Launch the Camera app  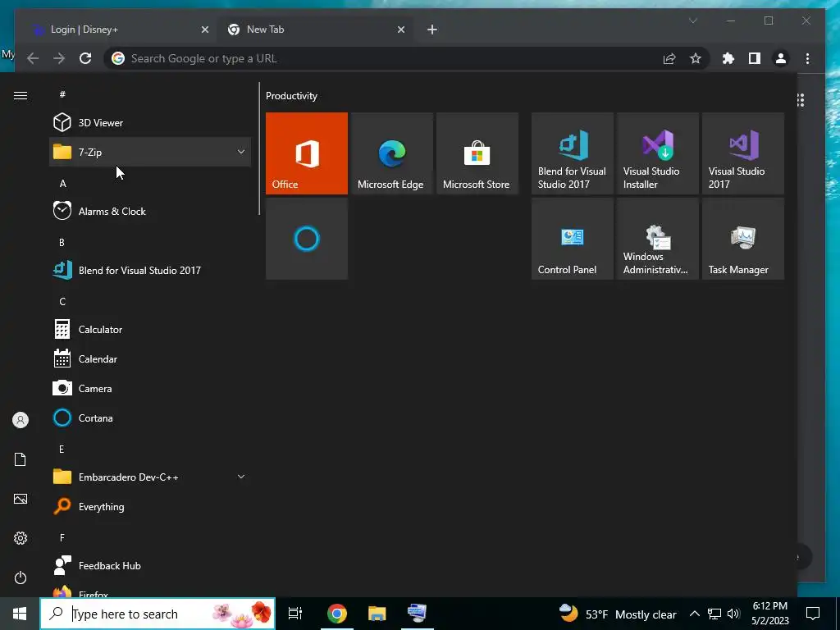click(x=150, y=388)
